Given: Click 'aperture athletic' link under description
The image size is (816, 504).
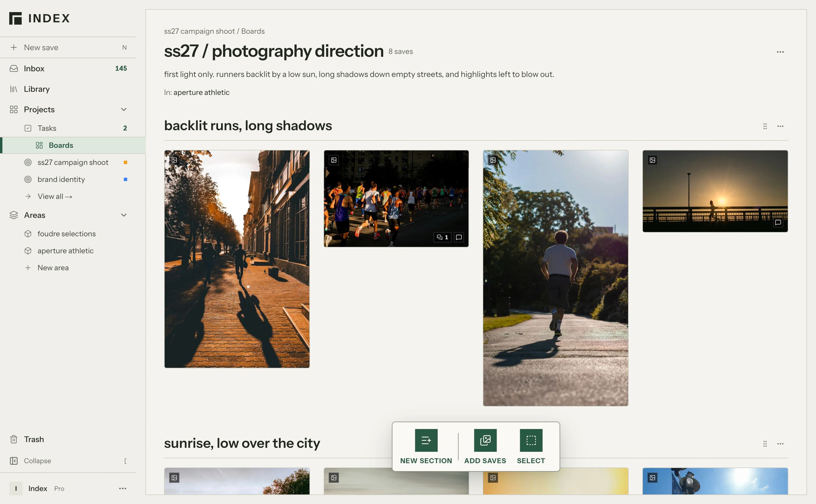Looking at the screenshot, I should pyautogui.click(x=201, y=92).
